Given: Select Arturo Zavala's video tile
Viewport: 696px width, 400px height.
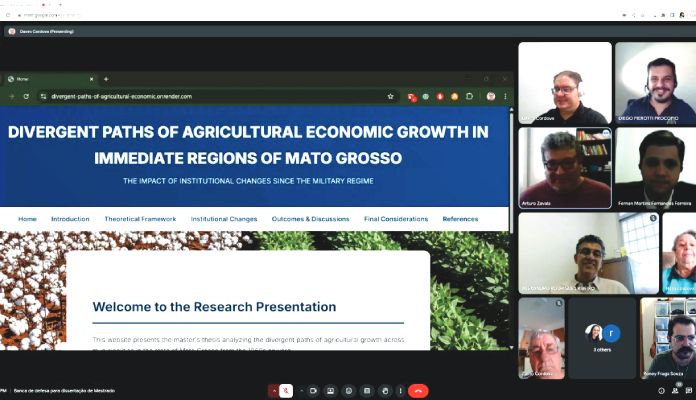Looking at the screenshot, I should [565, 168].
